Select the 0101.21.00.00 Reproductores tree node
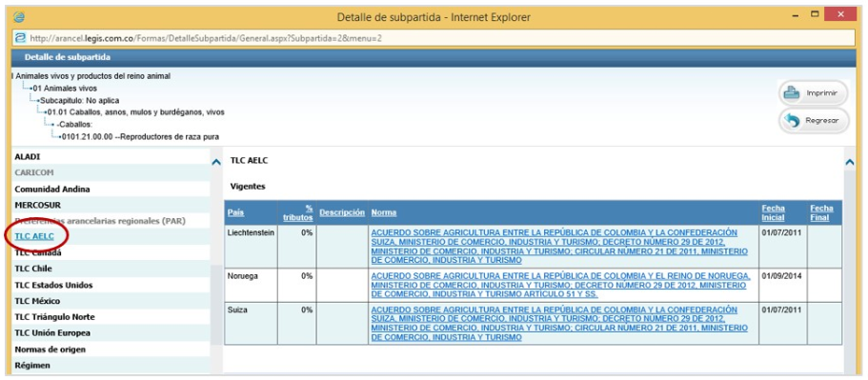The width and height of the screenshot is (868, 380). 140,136
